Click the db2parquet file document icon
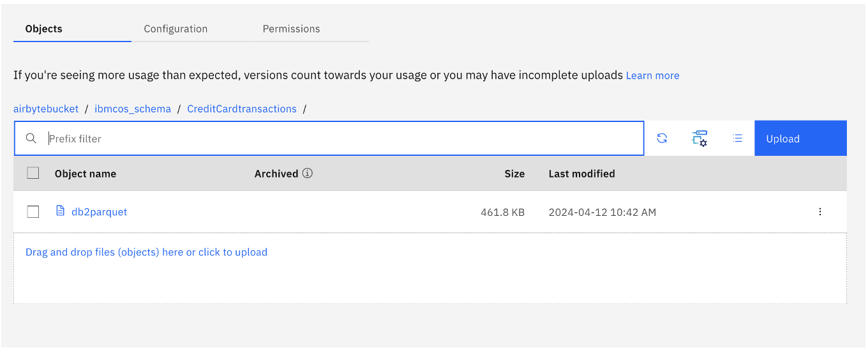The height and width of the screenshot is (350, 868). pos(61,211)
